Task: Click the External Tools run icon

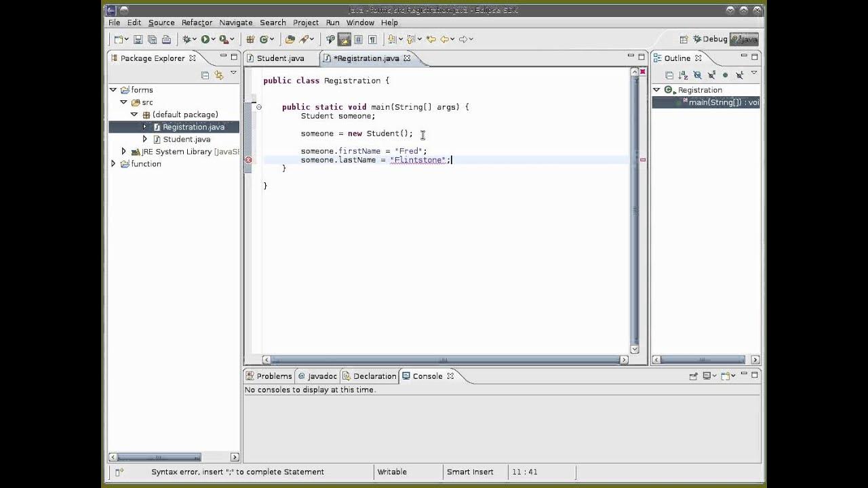Action: click(x=223, y=39)
